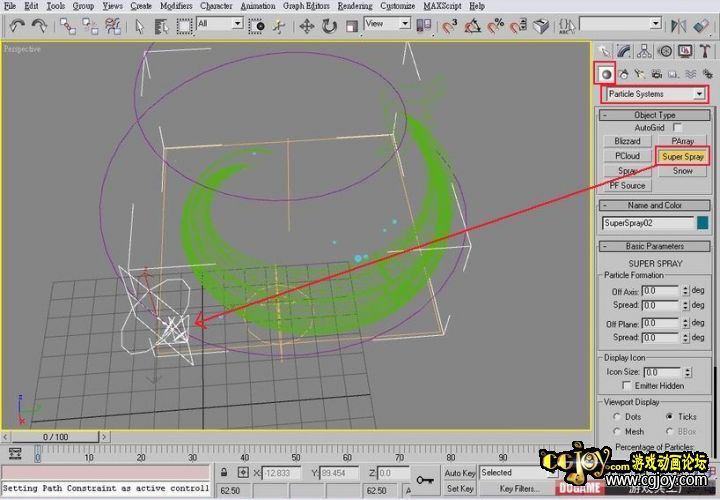The image size is (720, 500).
Task: Click the Use Pivot Point Center icon
Action: tap(423, 26)
